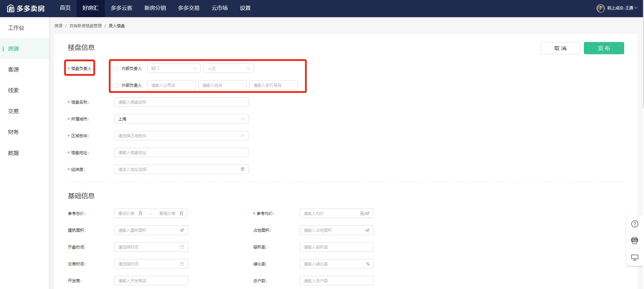The height and width of the screenshot is (289, 644).
Task: Select the 内部负责人 radio button
Action: [x=117, y=69]
